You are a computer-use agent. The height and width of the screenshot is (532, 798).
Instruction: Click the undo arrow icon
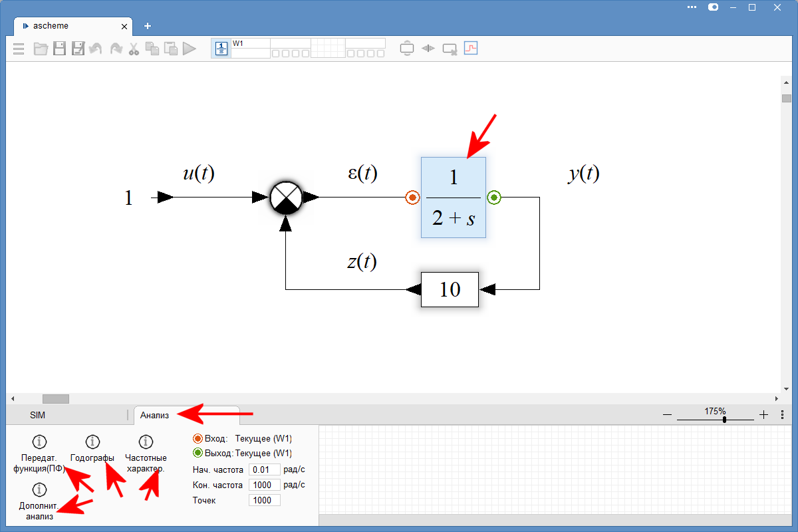tap(96, 49)
